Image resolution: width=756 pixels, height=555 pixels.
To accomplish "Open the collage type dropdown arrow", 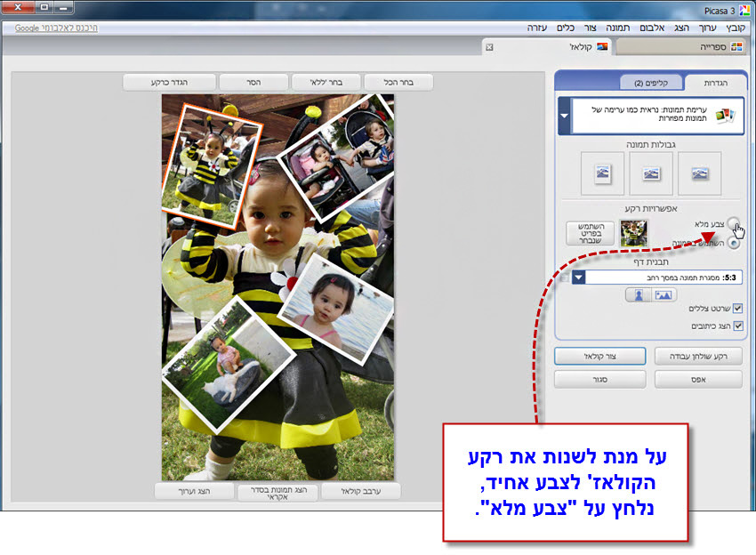I will 565,116.
